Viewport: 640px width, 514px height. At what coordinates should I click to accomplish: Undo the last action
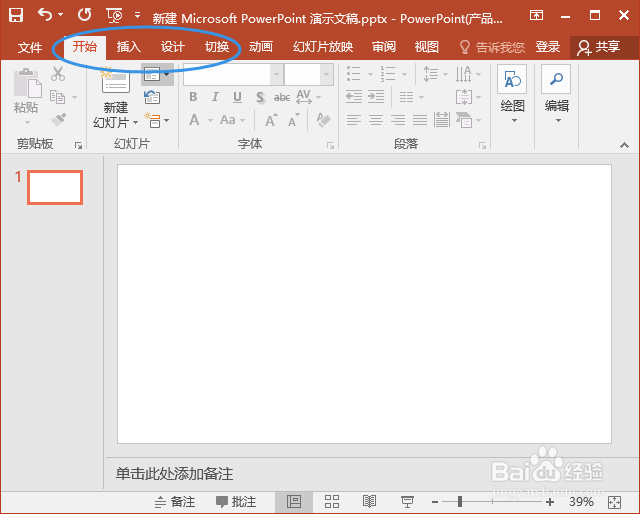tap(45, 15)
